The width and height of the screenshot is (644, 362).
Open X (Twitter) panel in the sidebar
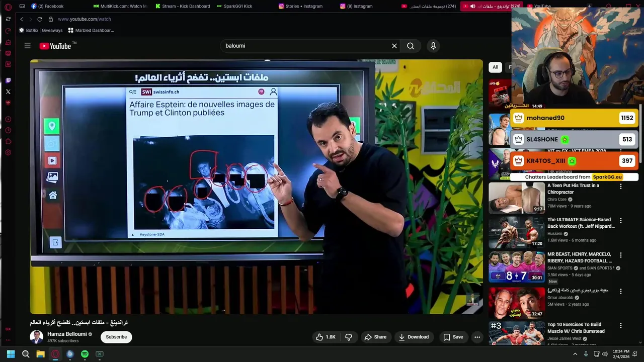click(8, 92)
